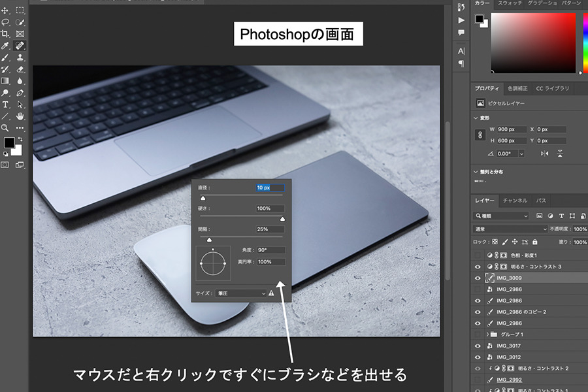Swap foreground and background colors
The width and height of the screenshot is (588, 392).
[20, 139]
